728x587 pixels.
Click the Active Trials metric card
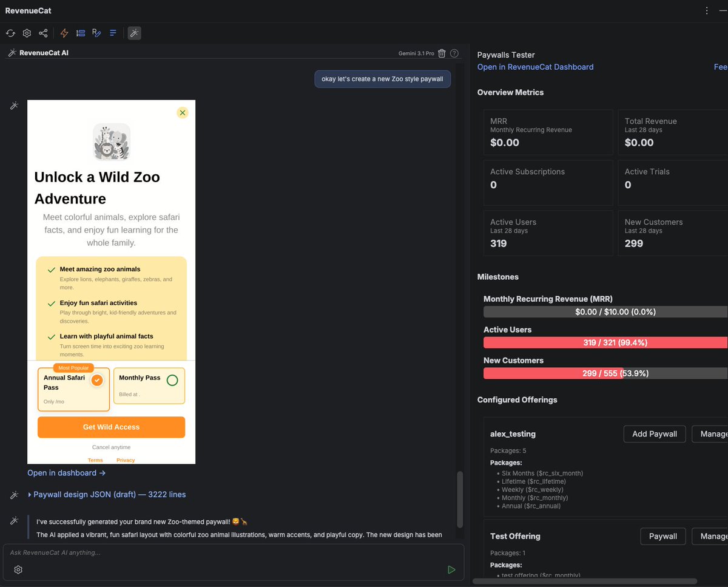click(x=673, y=183)
